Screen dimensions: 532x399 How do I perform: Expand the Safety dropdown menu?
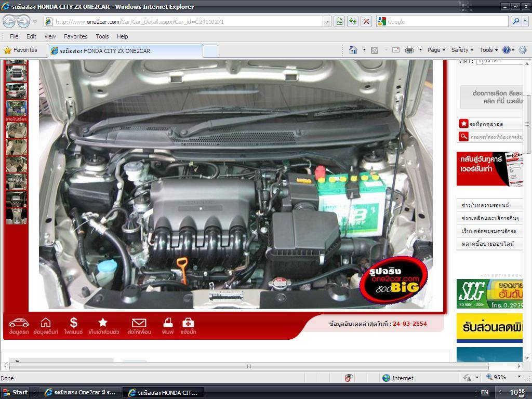tap(462, 50)
